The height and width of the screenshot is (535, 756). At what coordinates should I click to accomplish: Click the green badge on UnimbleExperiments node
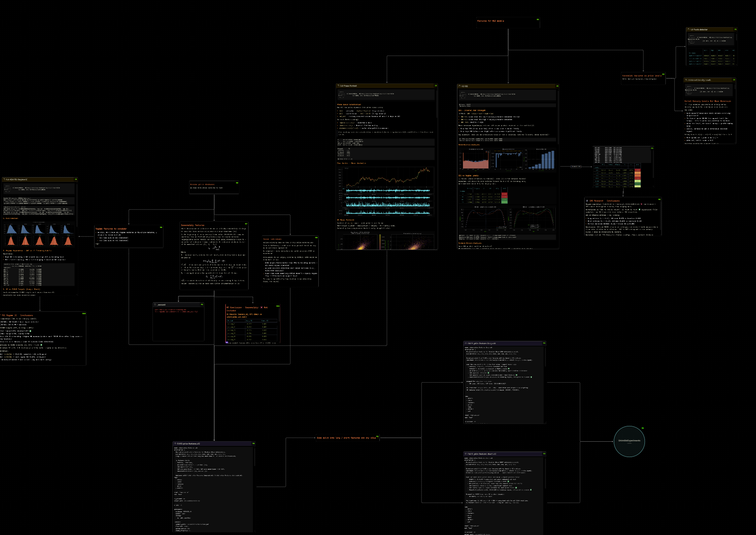point(643,428)
